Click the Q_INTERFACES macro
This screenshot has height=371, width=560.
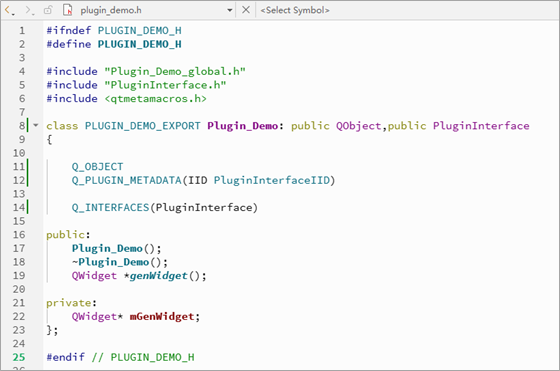110,207
